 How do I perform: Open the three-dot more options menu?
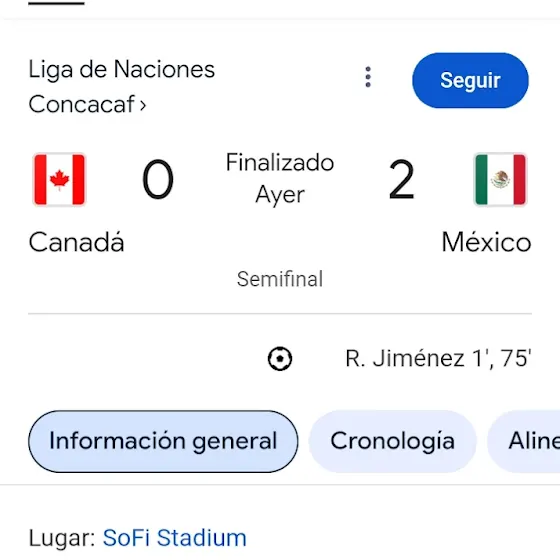click(x=368, y=77)
